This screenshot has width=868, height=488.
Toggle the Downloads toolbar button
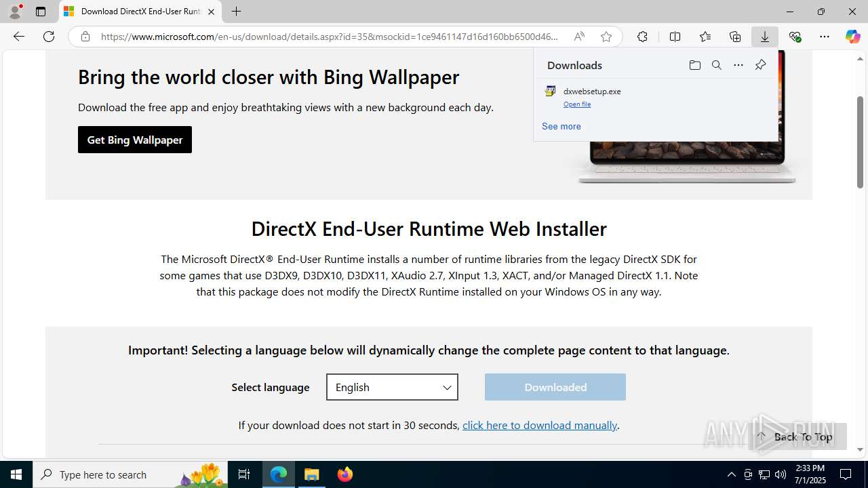point(765,37)
